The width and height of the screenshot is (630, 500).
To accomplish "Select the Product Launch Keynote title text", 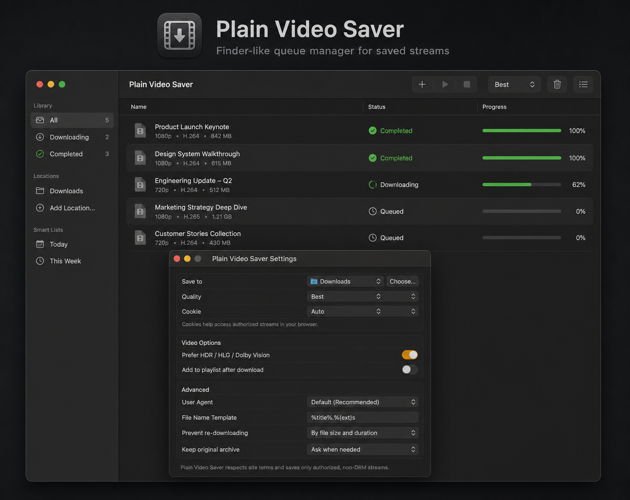I will click(x=192, y=127).
